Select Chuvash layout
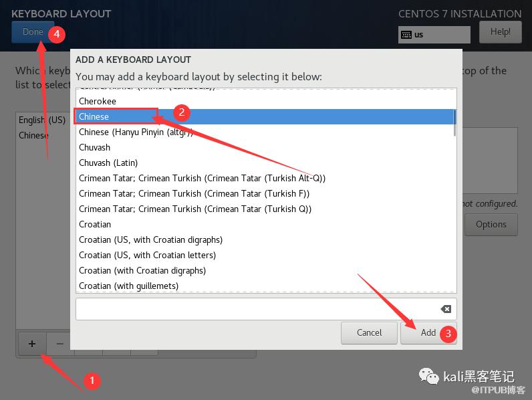 tap(267, 147)
